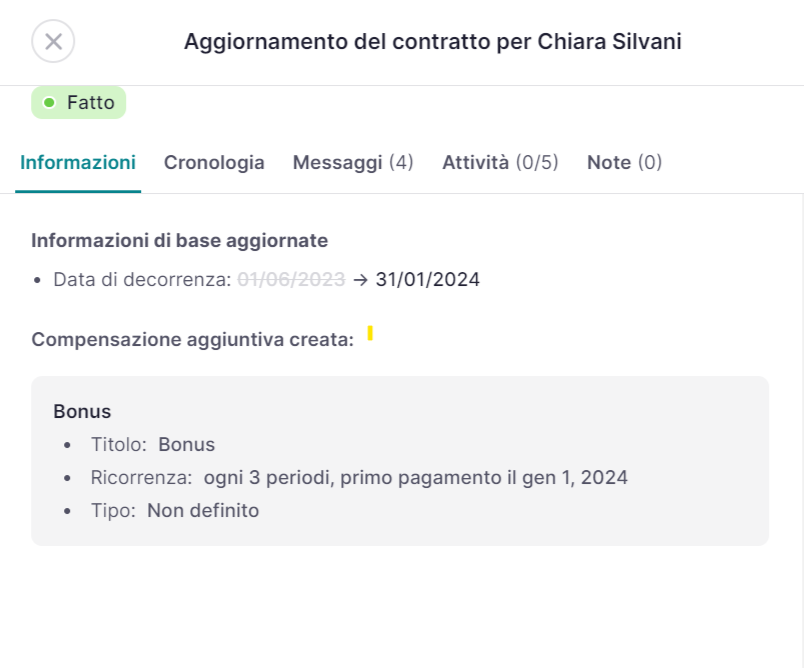Click the Fatto status badge
The image size is (804, 668).
(79, 103)
